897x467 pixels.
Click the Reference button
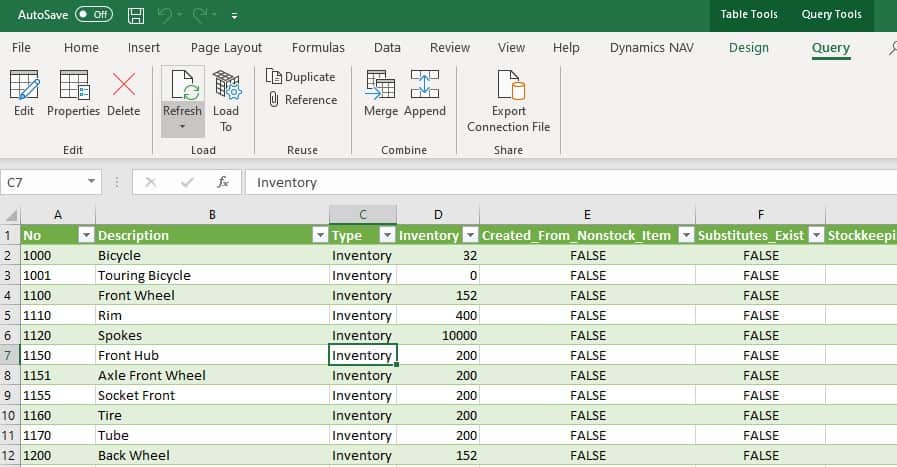point(303,100)
